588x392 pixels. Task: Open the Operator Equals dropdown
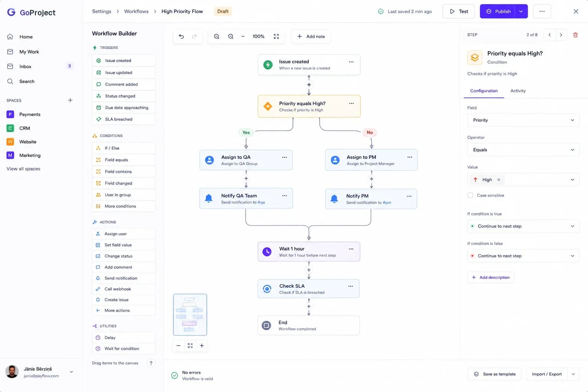[x=523, y=150]
